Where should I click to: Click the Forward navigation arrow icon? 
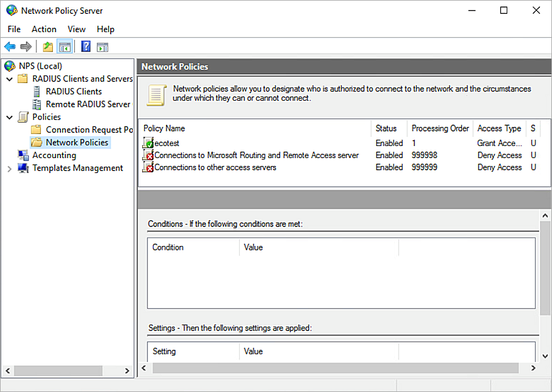(x=25, y=46)
